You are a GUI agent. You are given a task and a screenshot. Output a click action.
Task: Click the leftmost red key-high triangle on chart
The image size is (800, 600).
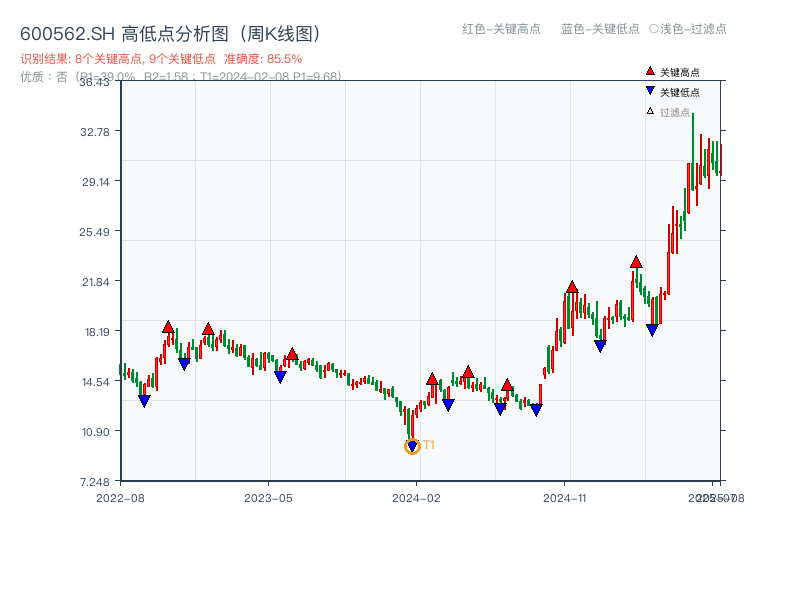click(168, 327)
